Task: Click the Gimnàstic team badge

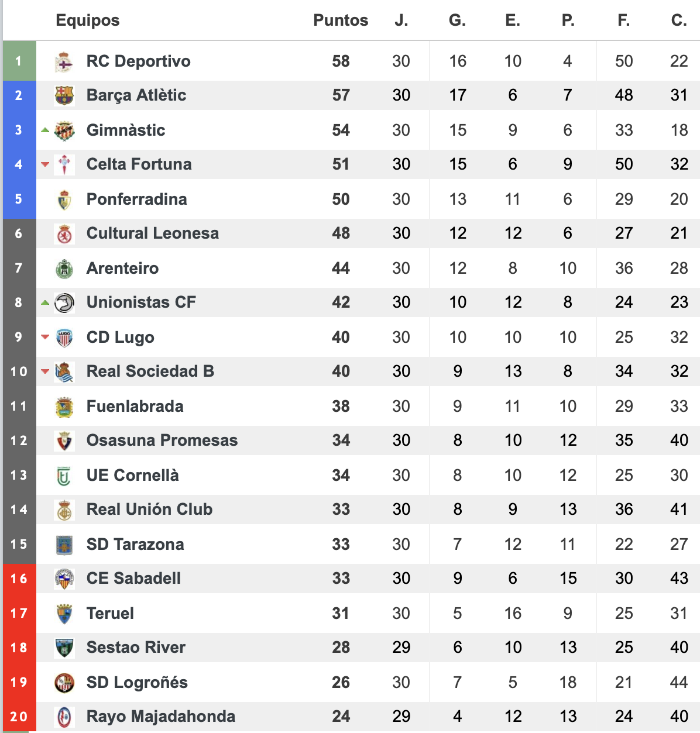Action: click(64, 130)
